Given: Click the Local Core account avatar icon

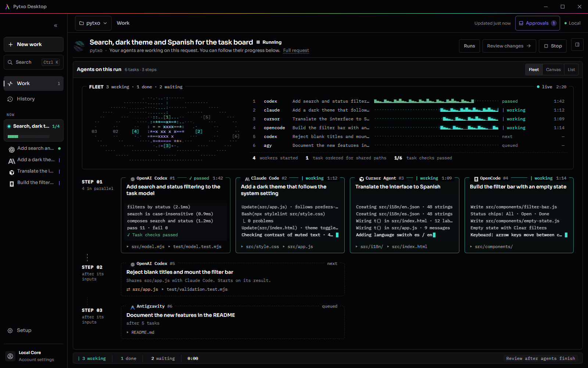Looking at the screenshot, I should [x=10, y=356].
